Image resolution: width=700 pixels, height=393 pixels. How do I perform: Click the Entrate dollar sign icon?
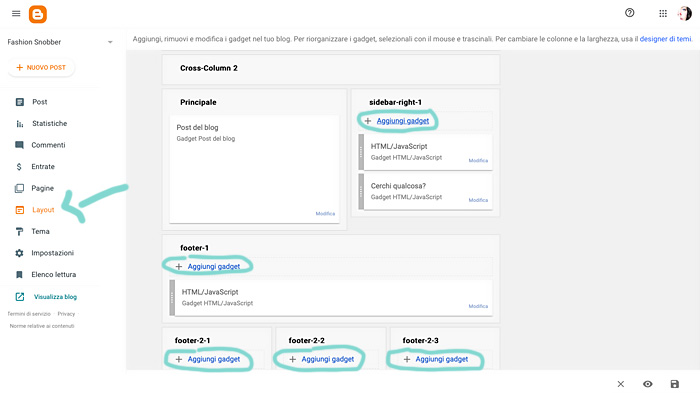[19, 167]
